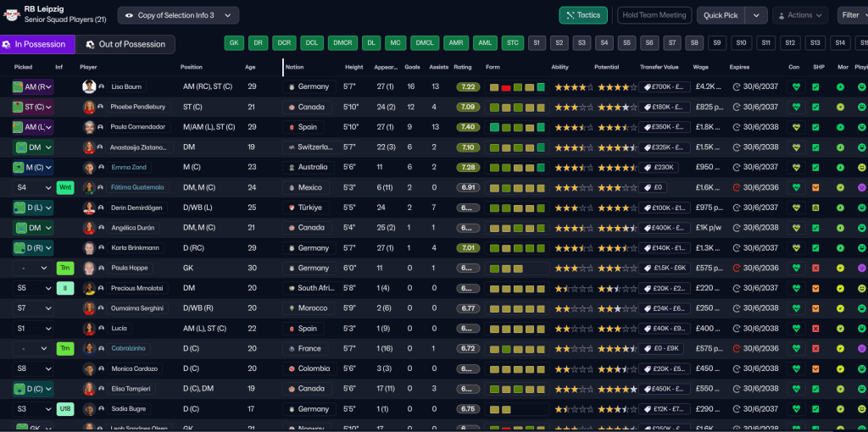
Task: Click Phoebe Pendlebury's morale icon
Action: coord(840,107)
